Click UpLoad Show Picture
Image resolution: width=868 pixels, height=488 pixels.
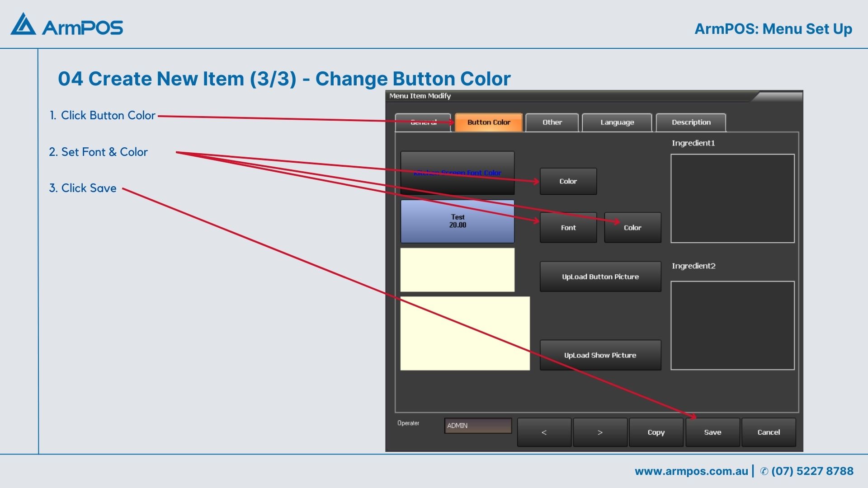(600, 355)
